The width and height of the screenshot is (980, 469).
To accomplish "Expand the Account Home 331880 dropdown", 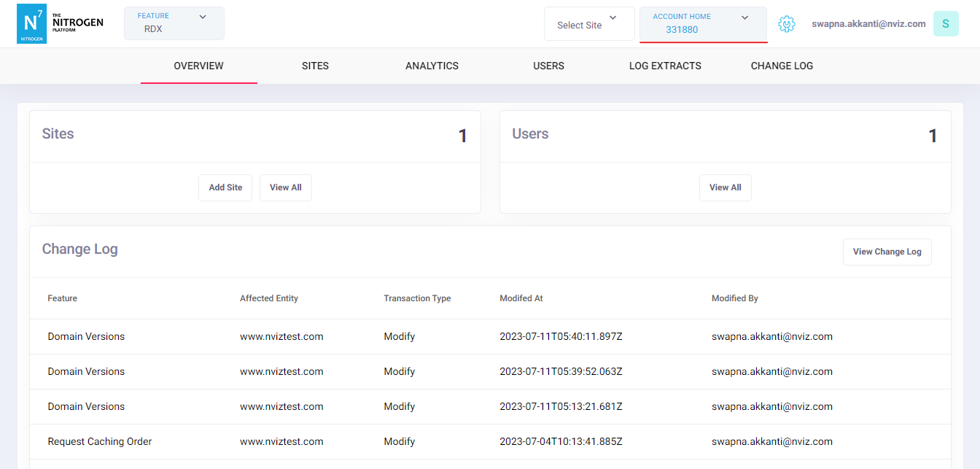I will pos(703,24).
